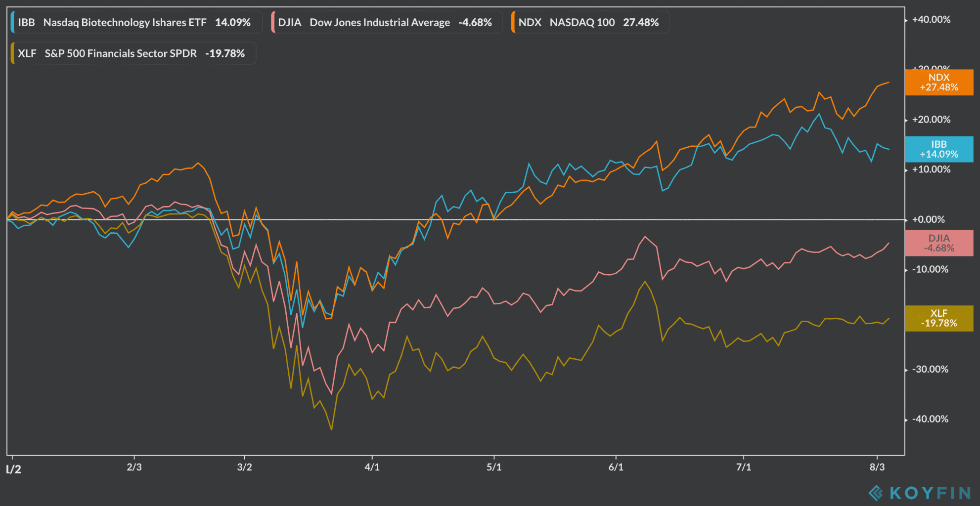Image resolution: width=980 pixels, height=506 pixels.
Task: Click the 8/3 date axis label
Action: pyautogui.click(x=877, y=467)
